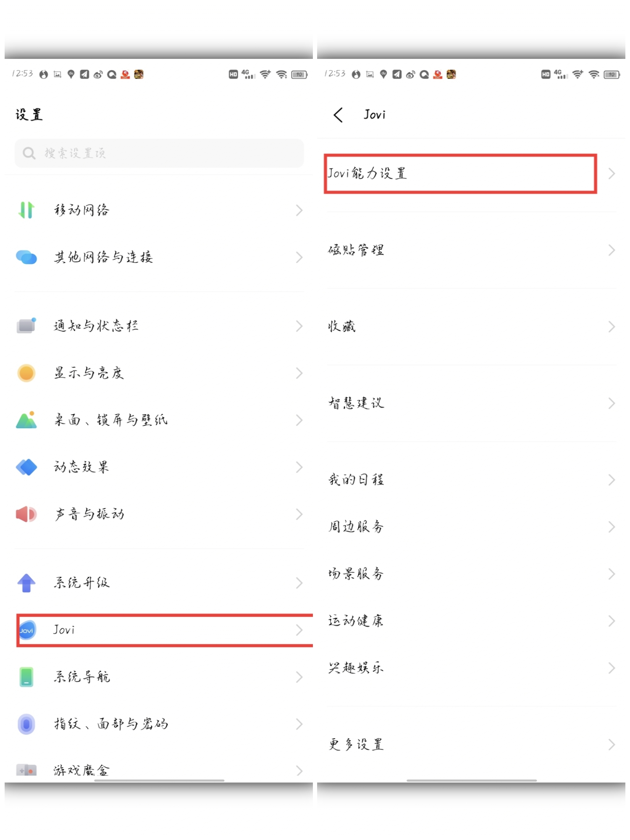Focus the 搜索设置项 search field
The image size is (630, 840).
click(159, 153)
